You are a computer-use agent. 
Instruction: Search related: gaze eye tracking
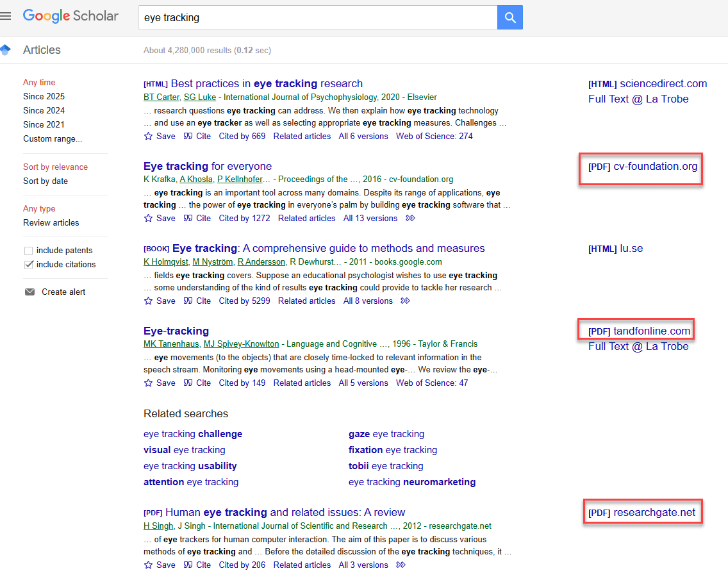(x=386, y=434)
